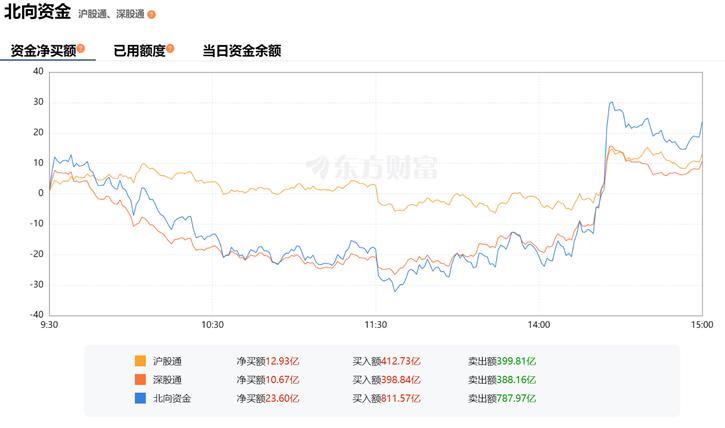
Task: Click help icon next to 已用额度 tab
Action: (x=171, y=48)
